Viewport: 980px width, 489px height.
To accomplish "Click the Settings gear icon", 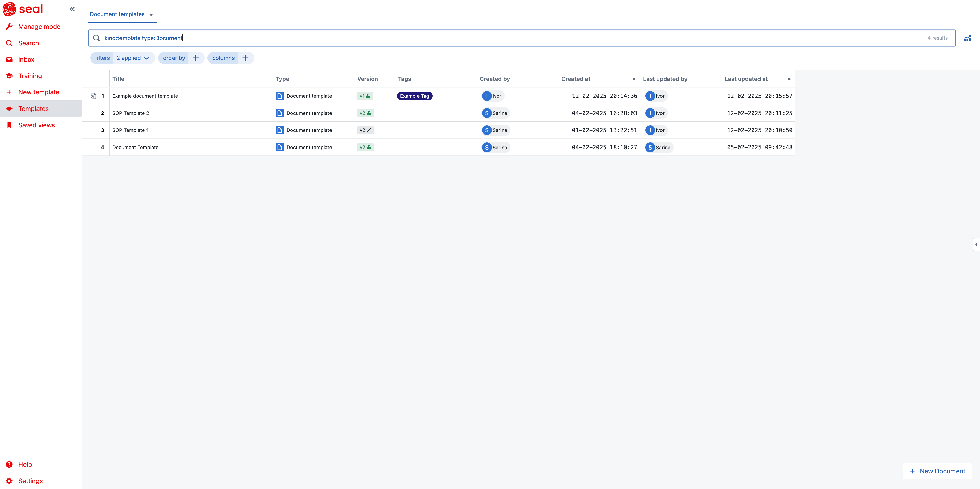I will coord(9,481).
